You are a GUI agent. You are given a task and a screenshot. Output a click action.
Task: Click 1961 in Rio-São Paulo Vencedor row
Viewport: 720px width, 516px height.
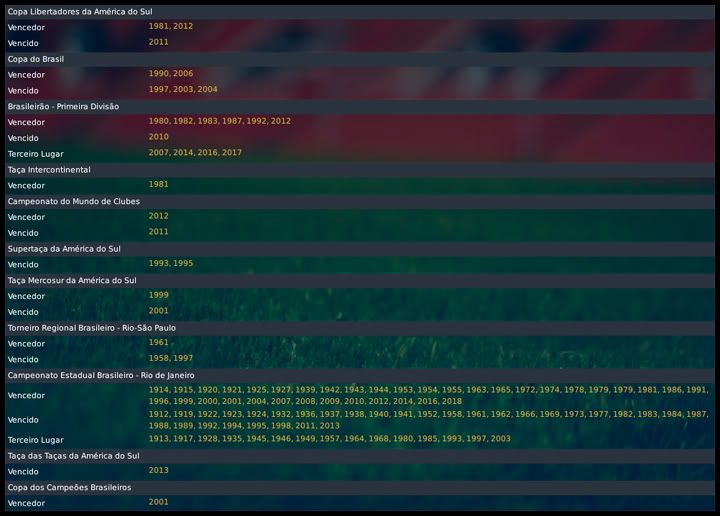(x=158, y=343)
